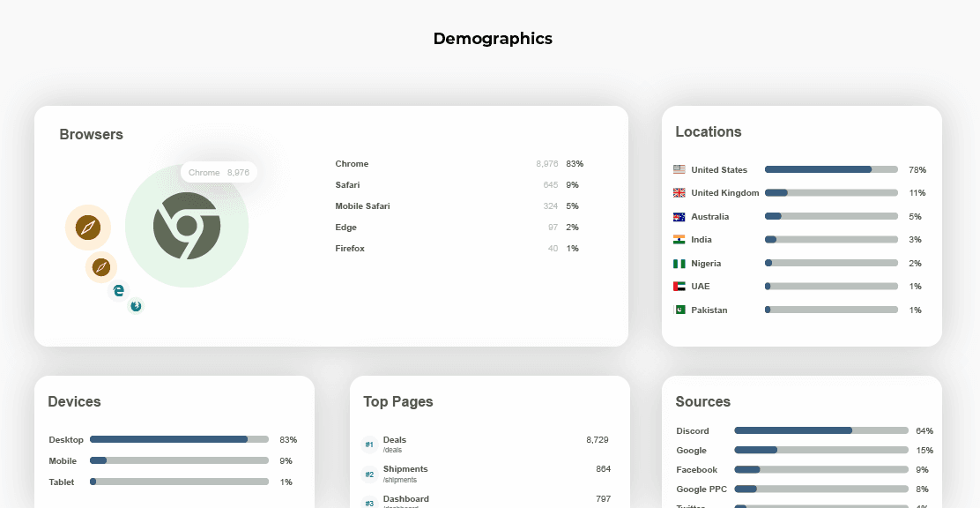
Task: Select the Edge browser bubble icon
Action: tap(118, 290)
